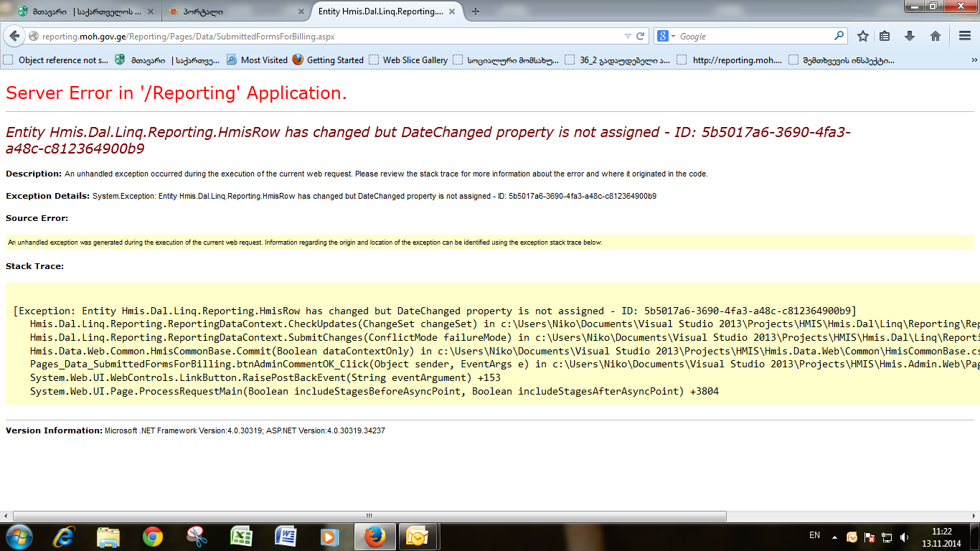Image resolution: width=980 pixels, height=551 pixels.
Task: Go to the Firefox Home page icon
Action: click(x=935, y=36)
